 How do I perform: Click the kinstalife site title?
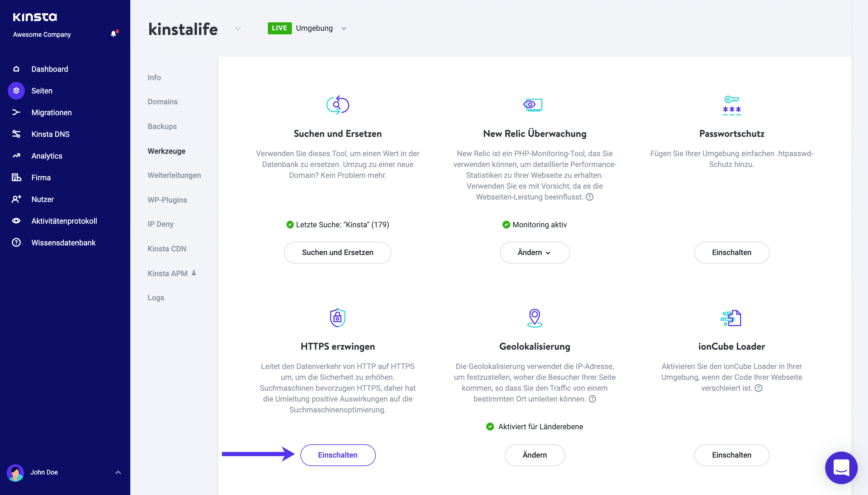pos(183,29)
